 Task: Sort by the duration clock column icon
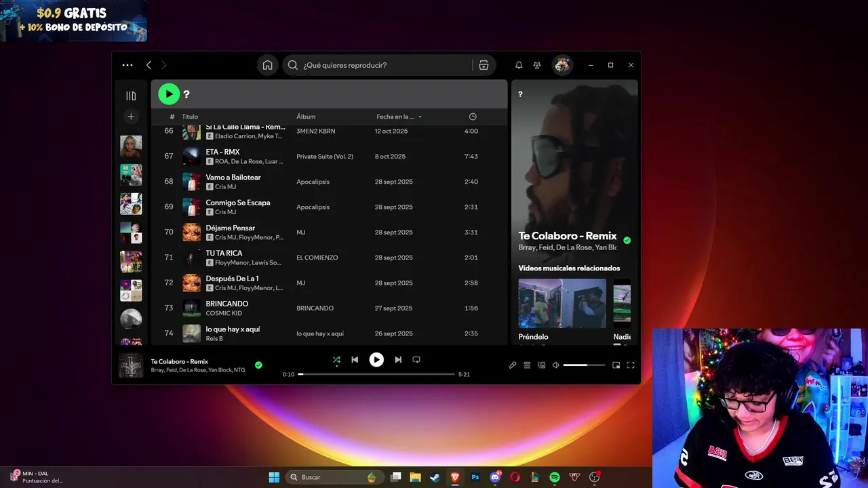(473, 117)
